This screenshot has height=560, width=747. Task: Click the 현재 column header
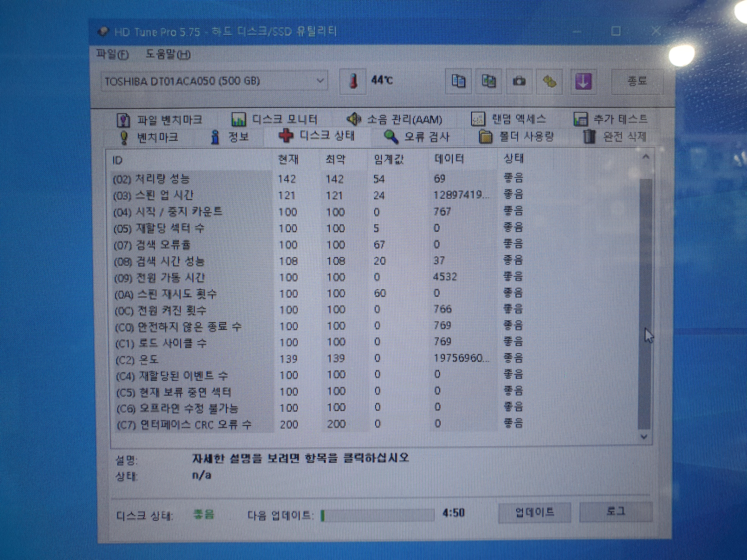pyautogui.click(x=288, y=159)
